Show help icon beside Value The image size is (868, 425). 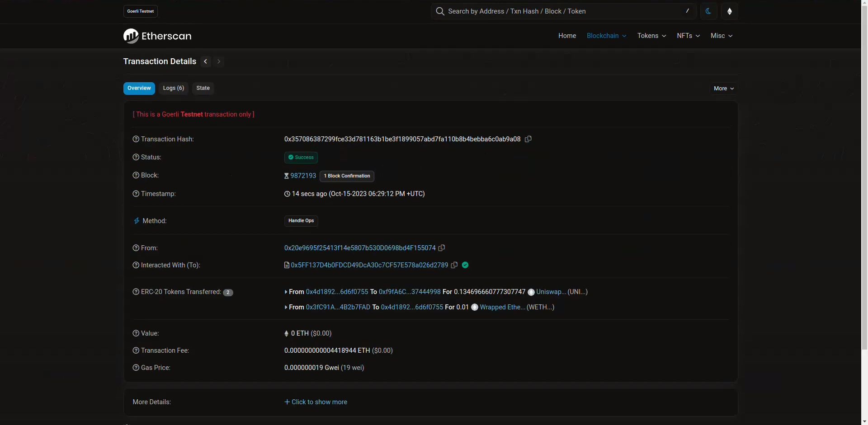coord(136,333)
